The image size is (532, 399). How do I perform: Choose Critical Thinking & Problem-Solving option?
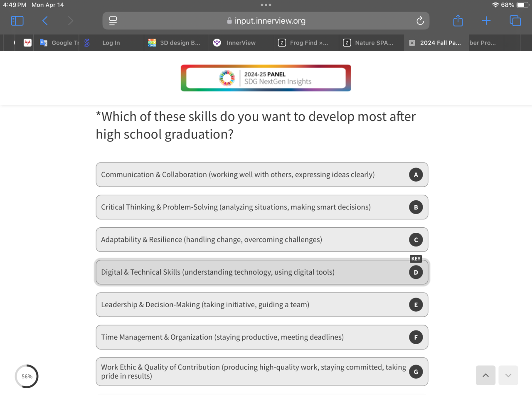click(262, 207)
